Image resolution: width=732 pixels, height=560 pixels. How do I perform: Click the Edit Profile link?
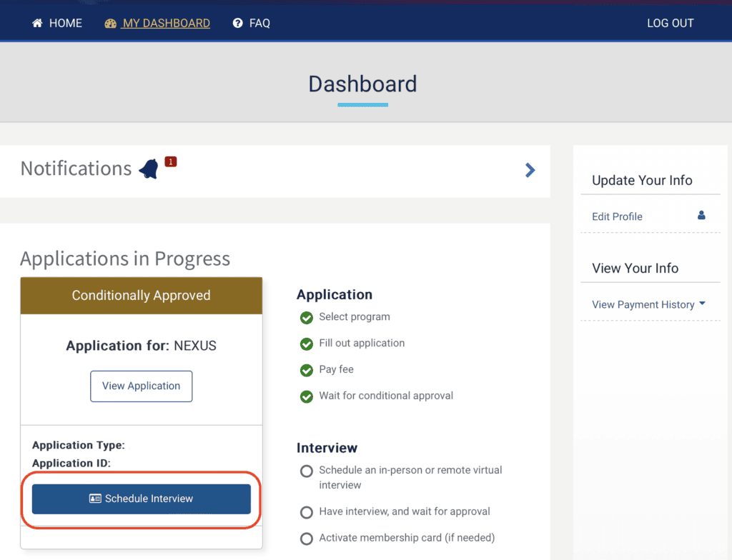coord(617,216)
